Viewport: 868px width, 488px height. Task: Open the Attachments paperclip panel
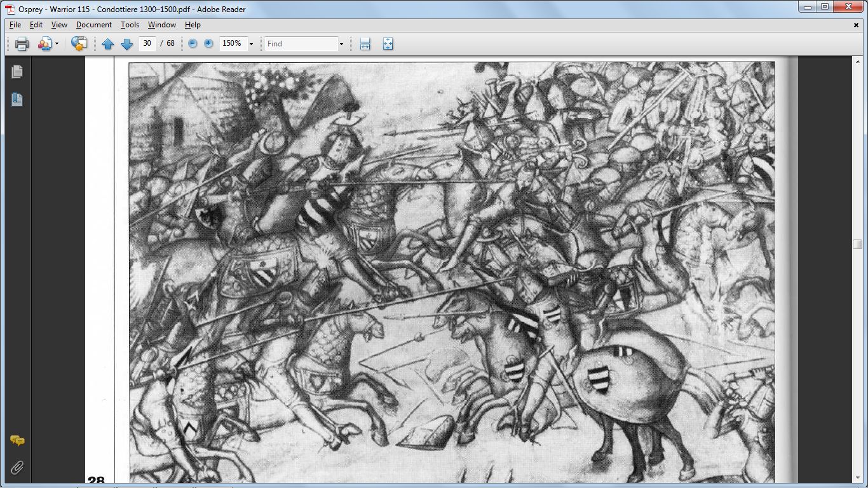tap(17, 468)
